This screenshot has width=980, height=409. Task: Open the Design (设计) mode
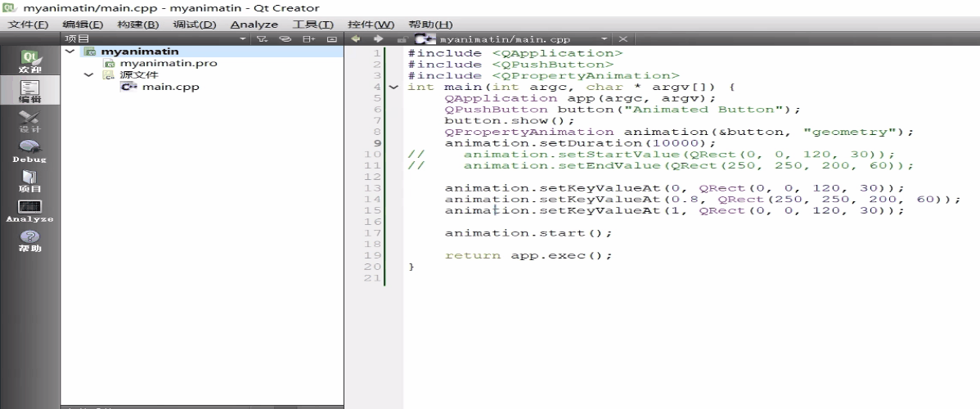[30, 121]
